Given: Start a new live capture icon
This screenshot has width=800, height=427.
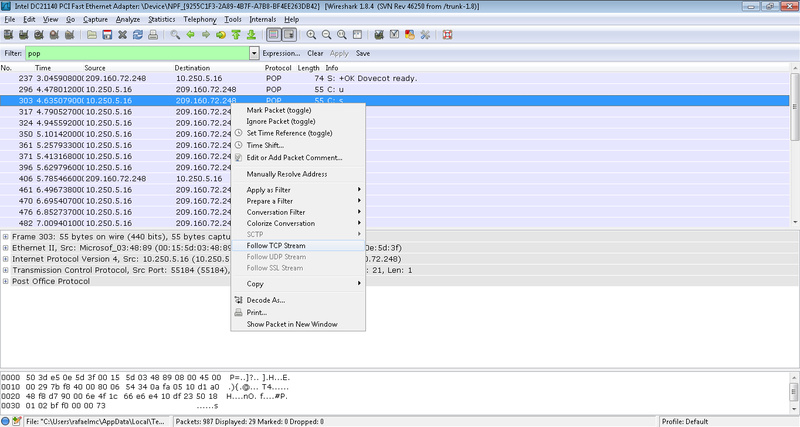Looking at the screenshot, I should (x=39, y=35).
